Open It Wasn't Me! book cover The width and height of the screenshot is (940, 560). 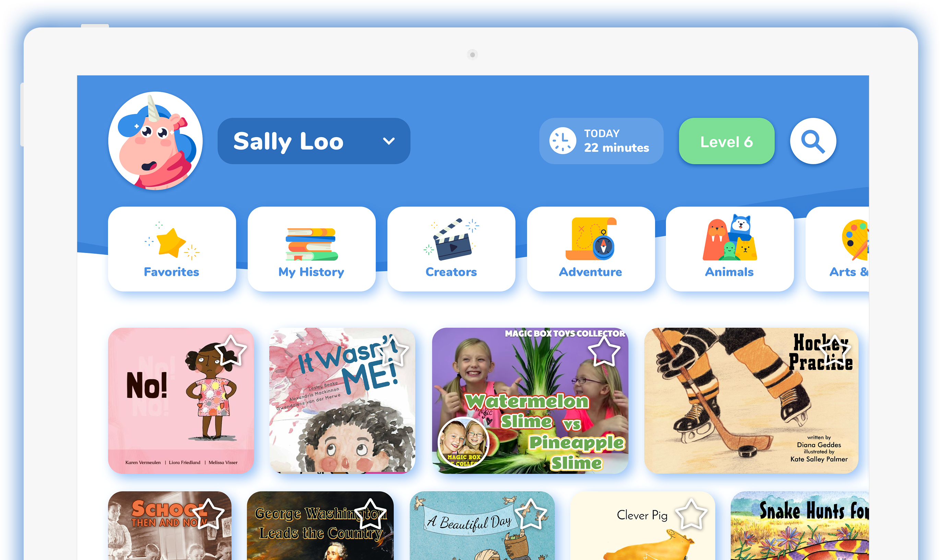coord(342,401)
